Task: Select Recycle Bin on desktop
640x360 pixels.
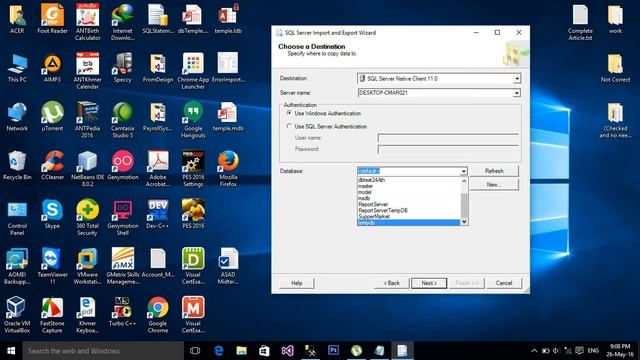Action: coord(17,165)
